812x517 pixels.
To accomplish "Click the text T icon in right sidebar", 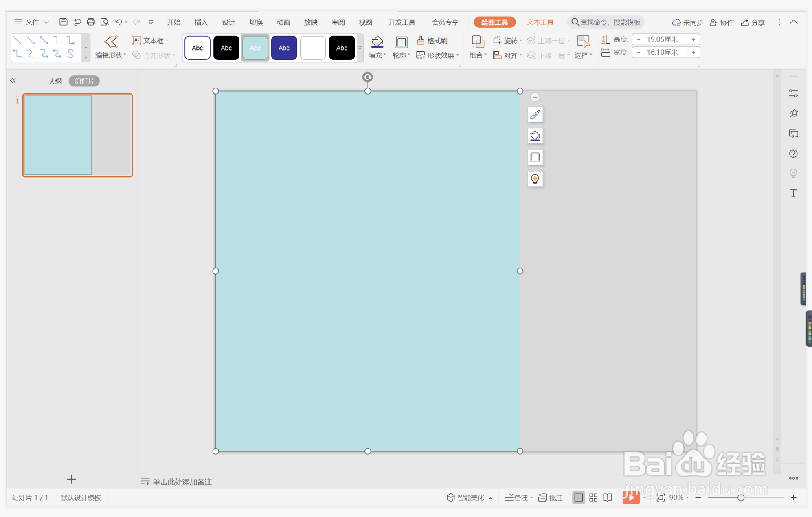I will point(793,193).
